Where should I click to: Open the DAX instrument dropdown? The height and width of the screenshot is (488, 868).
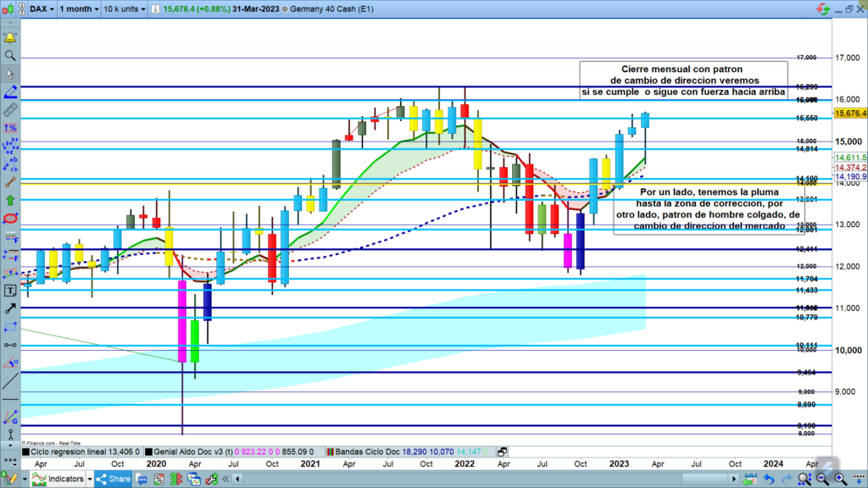[42, 8]
